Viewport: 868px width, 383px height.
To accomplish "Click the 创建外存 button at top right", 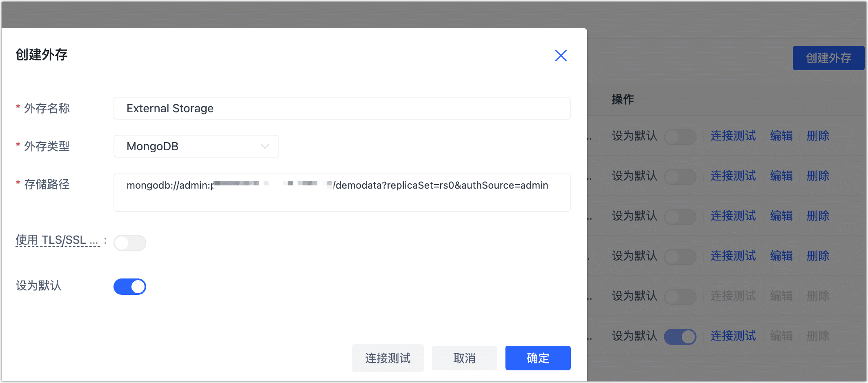I will point(828,58).
